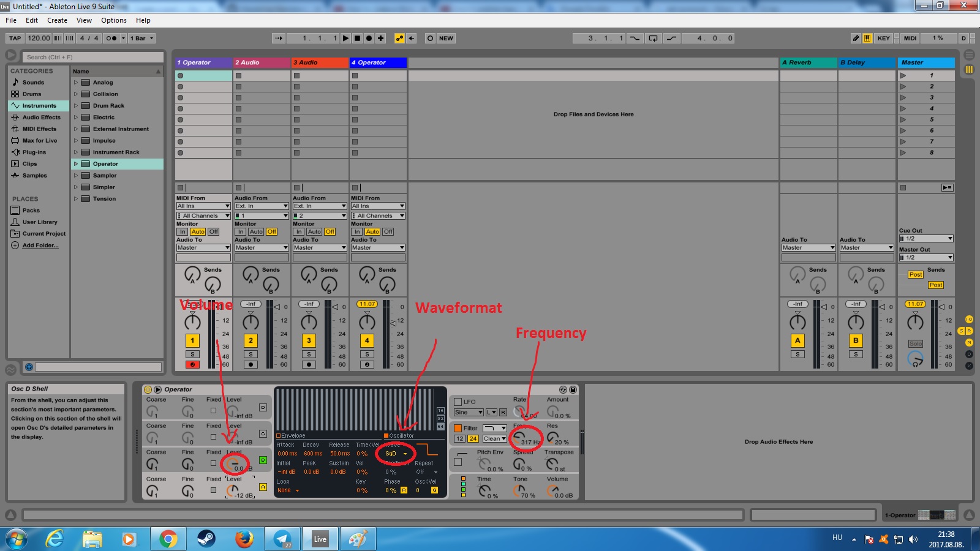Image resolution: width=980 pixels, height=551 pixels.
Task: Click the NEW button
Action: pos(447,38)
